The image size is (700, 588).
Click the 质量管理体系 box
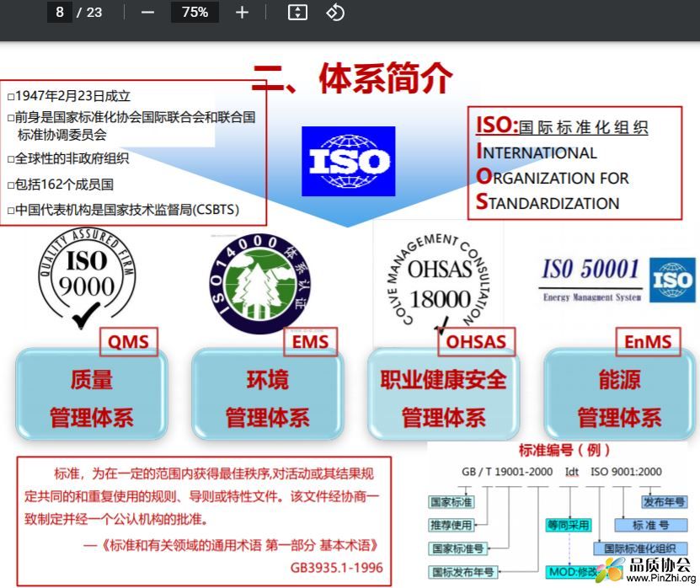92,393
